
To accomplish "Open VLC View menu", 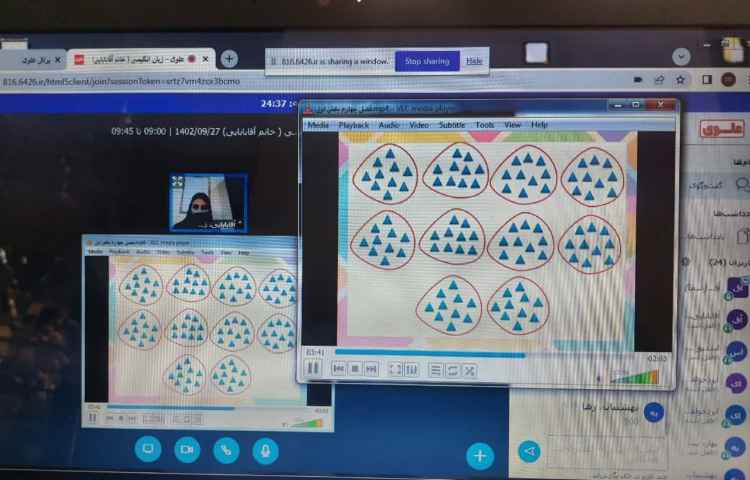I will [512, 125].
